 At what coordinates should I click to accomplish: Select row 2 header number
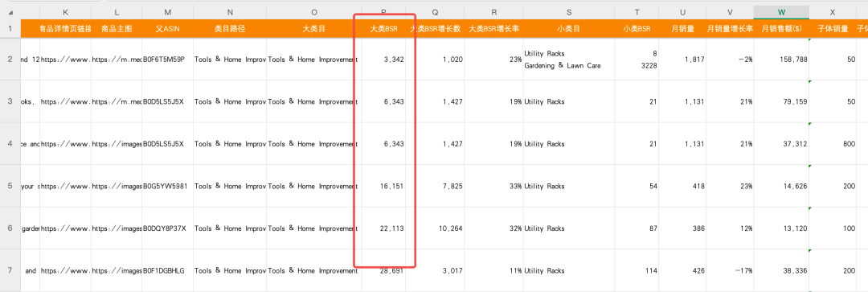tap(10, 60)
